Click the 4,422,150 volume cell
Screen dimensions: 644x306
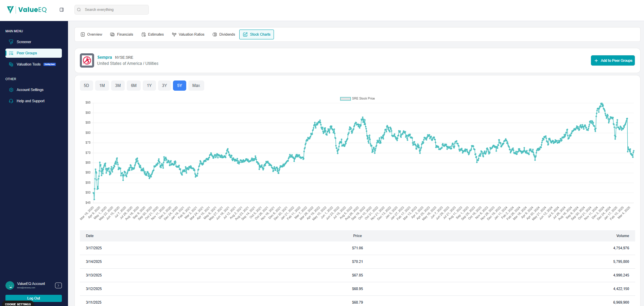(x=621, y=289)
